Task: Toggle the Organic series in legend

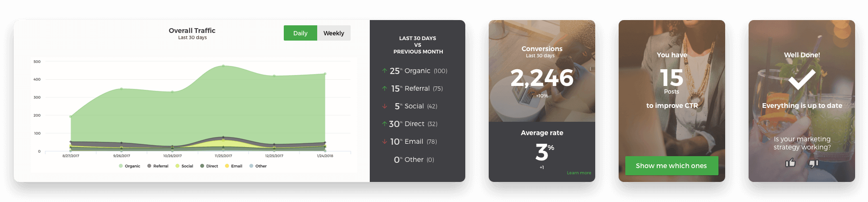Action: coord(129,166)
